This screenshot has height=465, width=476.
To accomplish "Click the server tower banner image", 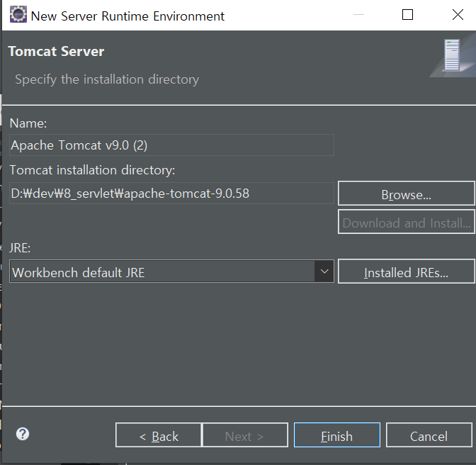I will click(x=453, y=57).
